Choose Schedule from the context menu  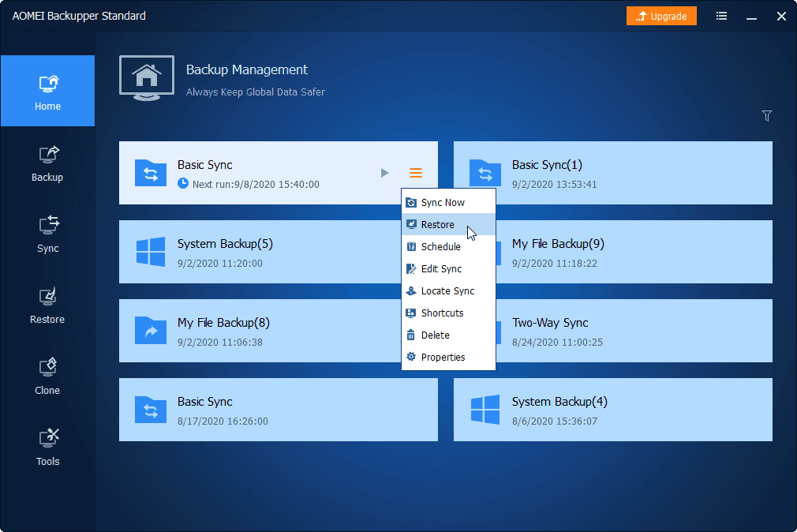(x=448, y=247)
